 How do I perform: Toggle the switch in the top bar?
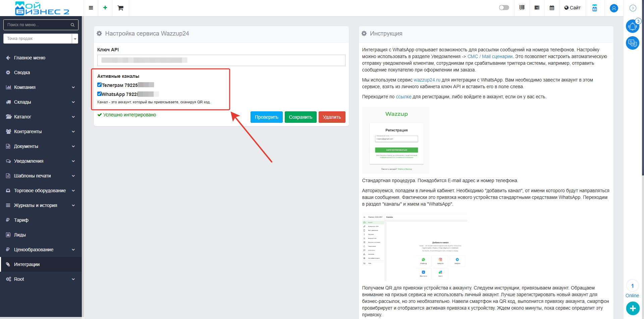[x=504, y=8]
